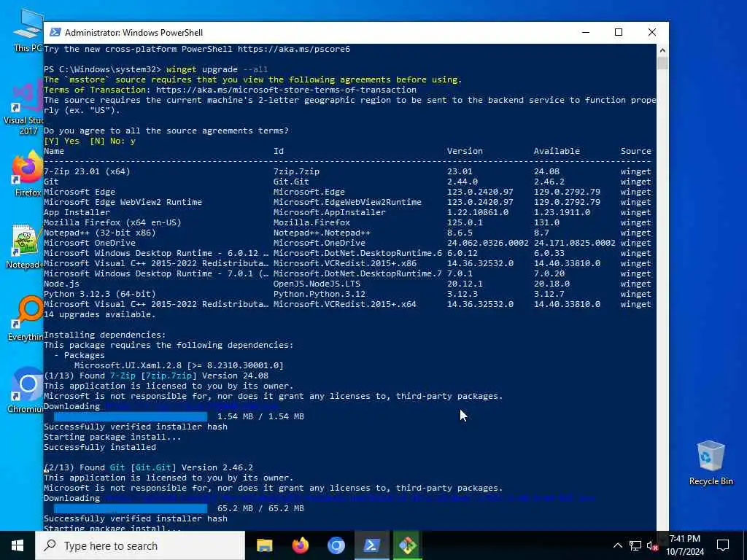The image size is (747, 560).
Task: Open the clock showing 7:41 PM
Action: [x=684, y=545]
